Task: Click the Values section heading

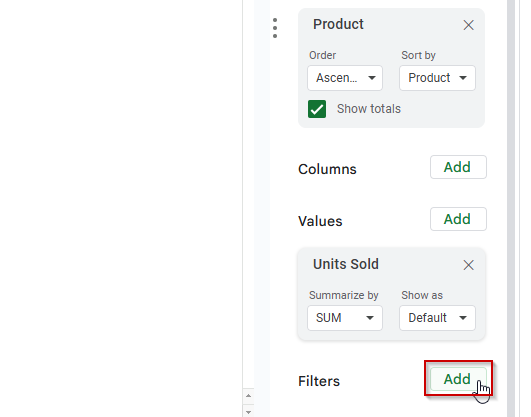Action: [x=320, y=221]
